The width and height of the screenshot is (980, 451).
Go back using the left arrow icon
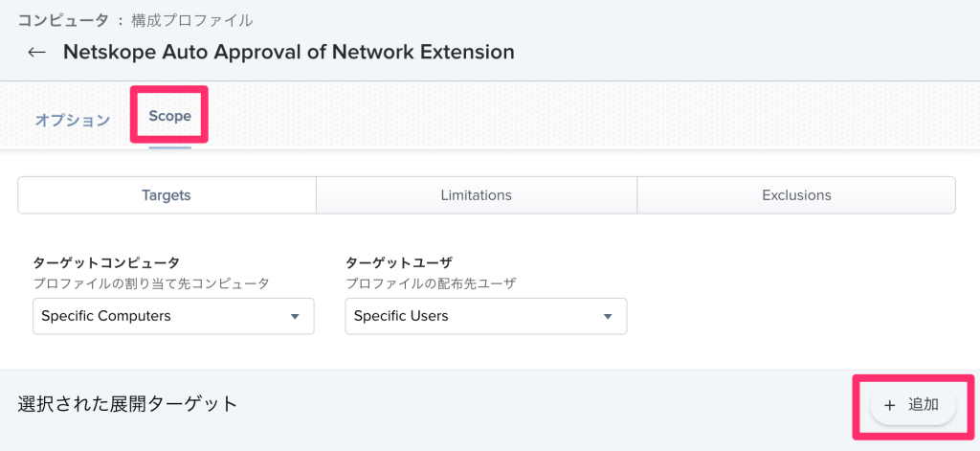tap(37, 52)
